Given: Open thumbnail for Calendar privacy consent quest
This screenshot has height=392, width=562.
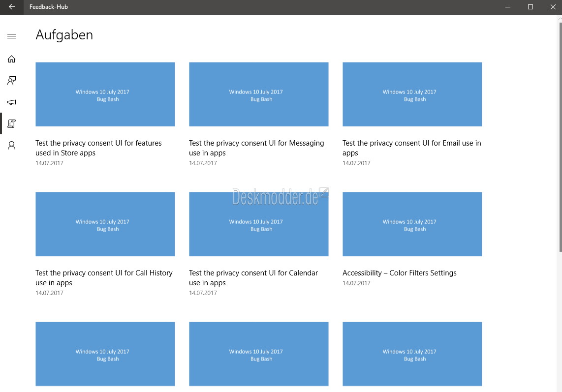Looking at the screenshot, I should [258, 224].
